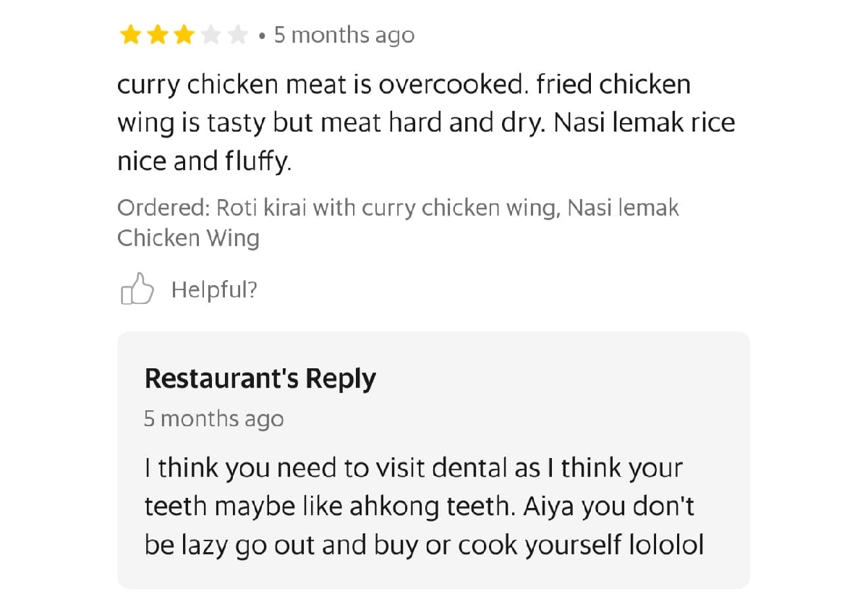Screen dimensions: 868x615
Task: Click the dot separator beside the star rating
Action: (x=261, y=35)
